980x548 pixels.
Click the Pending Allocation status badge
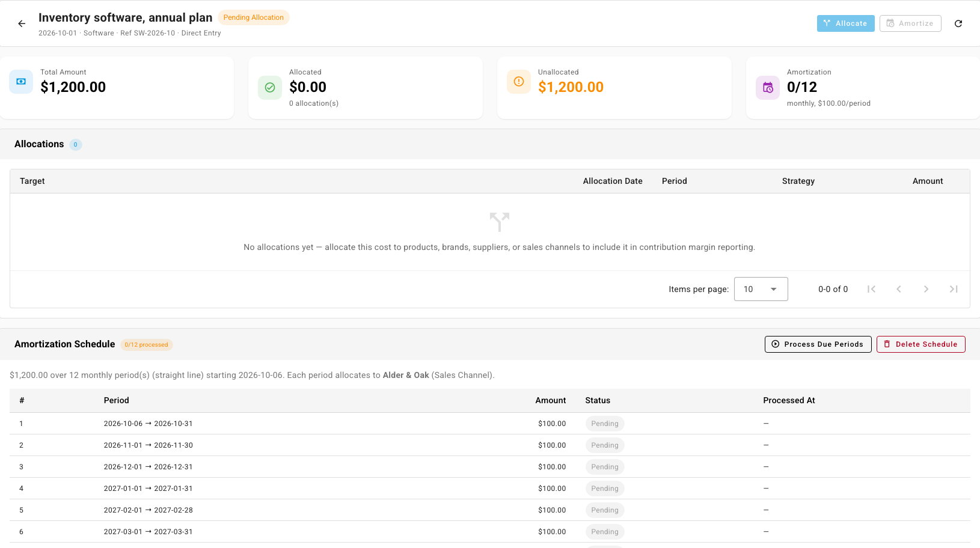click(x=254, y=17)
